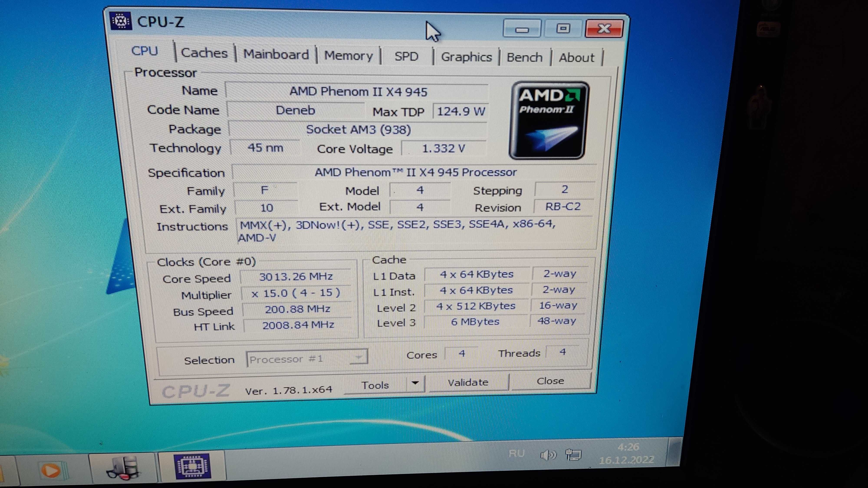
Task: Switch to the Bench tab
Action: tap(525, 58)
